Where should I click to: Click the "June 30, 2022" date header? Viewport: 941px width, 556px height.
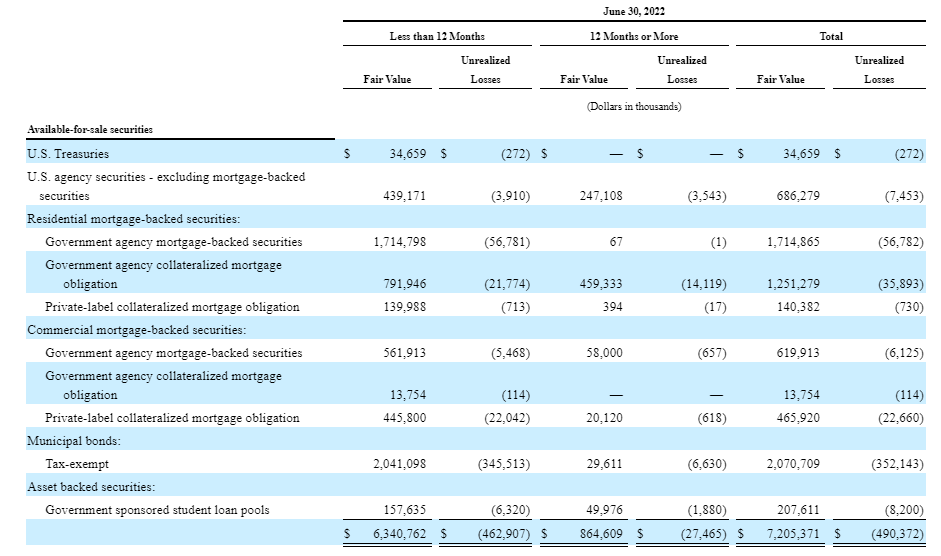[634, 11]
